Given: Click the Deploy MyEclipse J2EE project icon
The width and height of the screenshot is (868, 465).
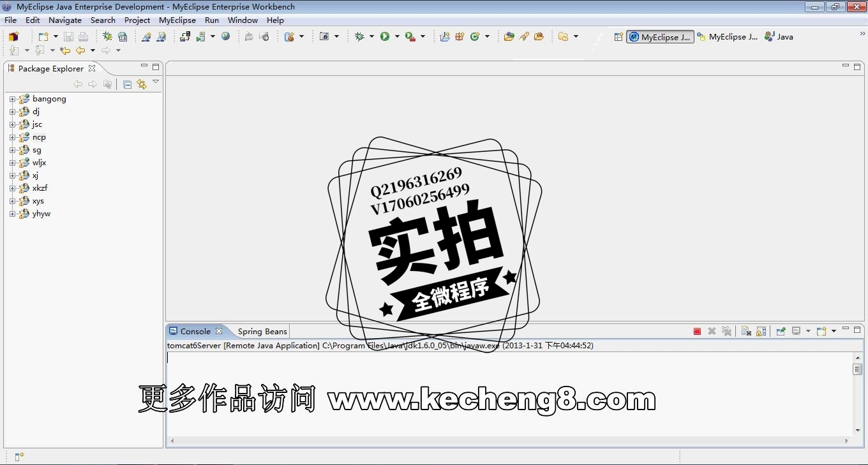Looking at the screenshot, I should point(184,37).
